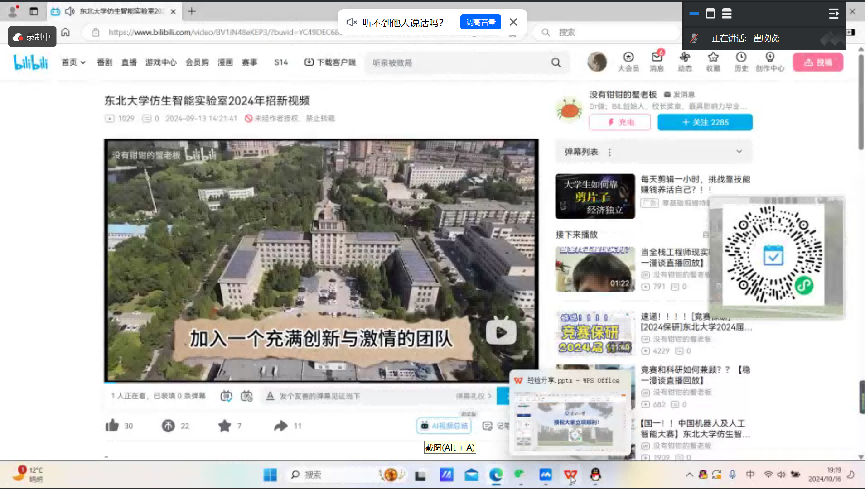Click the share arrow icon

(x=281, y=426)
